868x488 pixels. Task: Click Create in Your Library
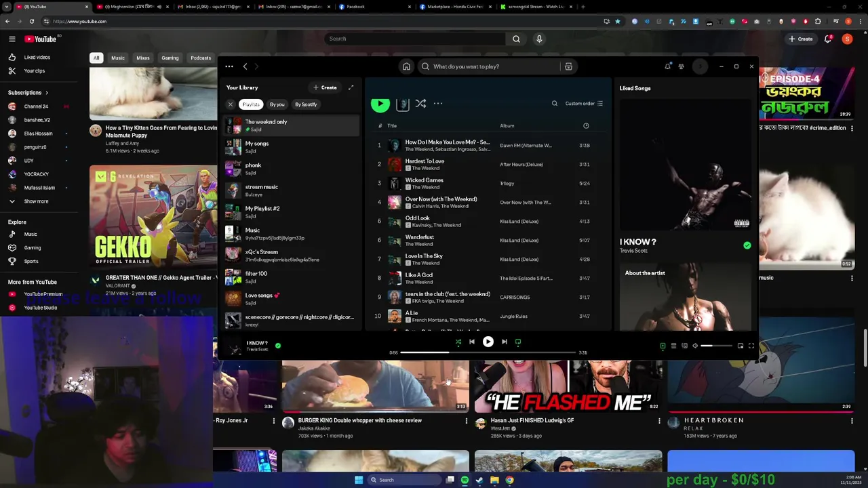point(325,87)
